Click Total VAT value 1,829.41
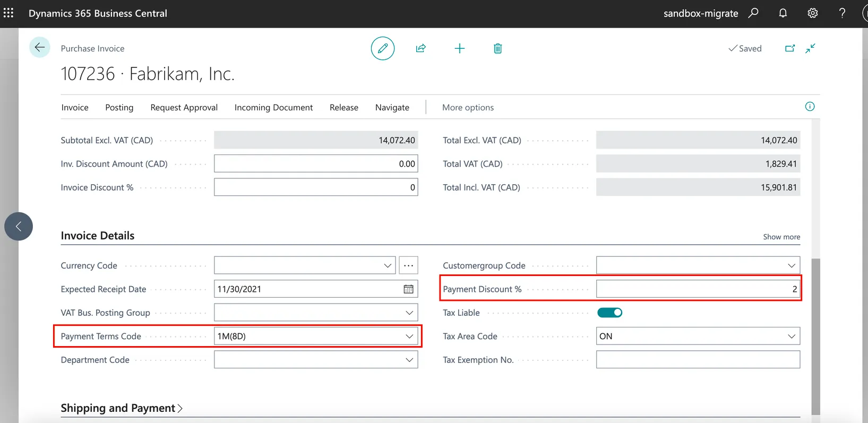The width and height of the screenshot is (868, 423). pyautogui.click(x=698, y=163)
